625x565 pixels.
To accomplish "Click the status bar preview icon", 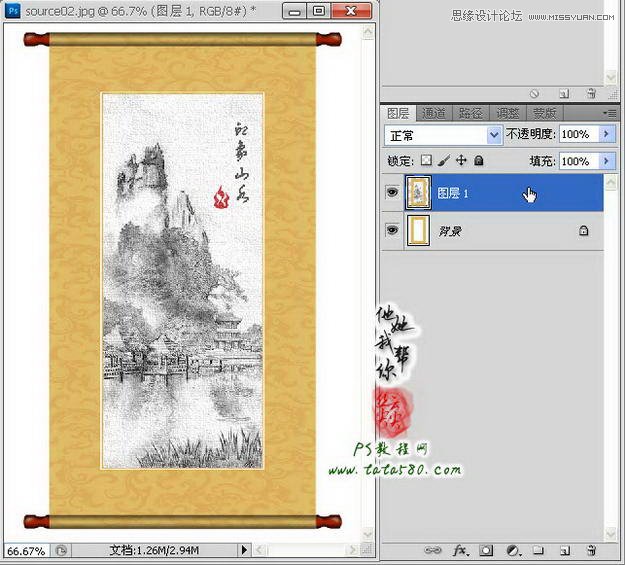I will coord(61,551).
